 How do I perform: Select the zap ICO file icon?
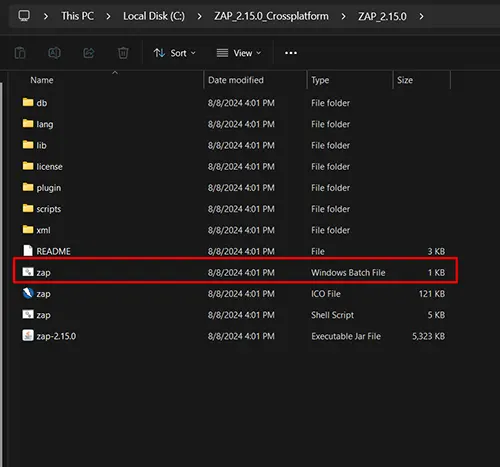[28, 293]
